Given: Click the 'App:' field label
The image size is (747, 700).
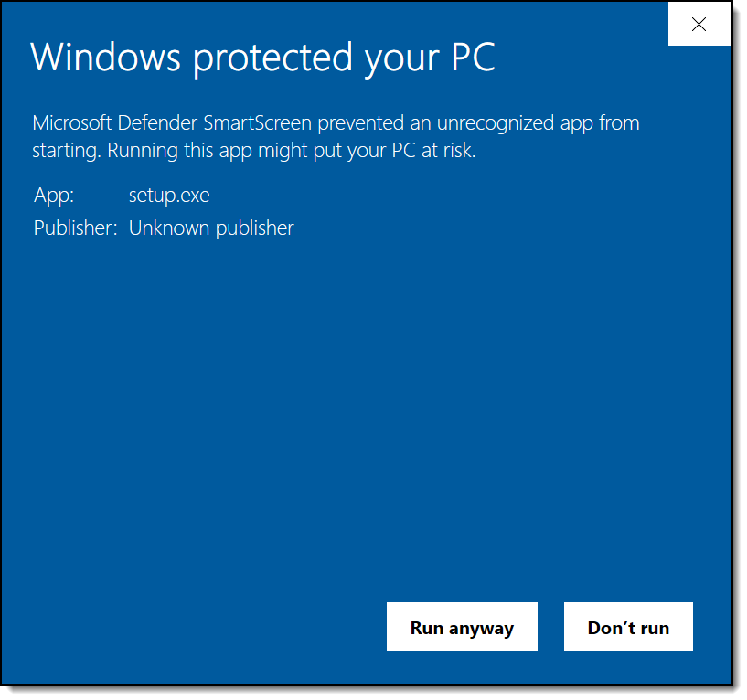Looking at the screenshot, I should tap(54, 195).
